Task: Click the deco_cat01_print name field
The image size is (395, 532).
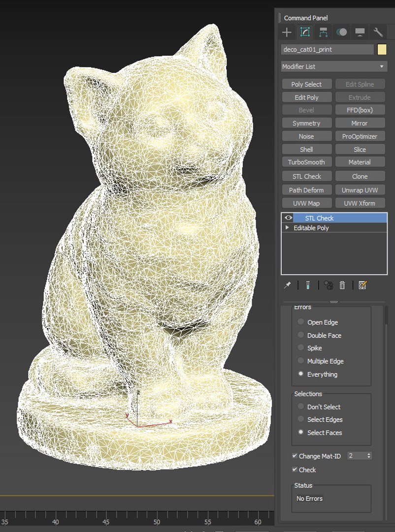Action: pyautogui.click(x=327, y=50)
